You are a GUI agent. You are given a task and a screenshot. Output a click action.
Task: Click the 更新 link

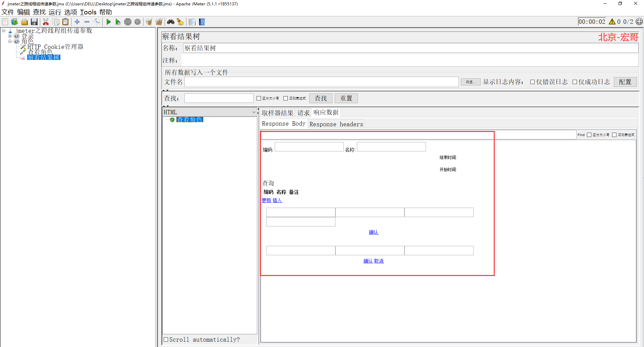pos(267,200)
